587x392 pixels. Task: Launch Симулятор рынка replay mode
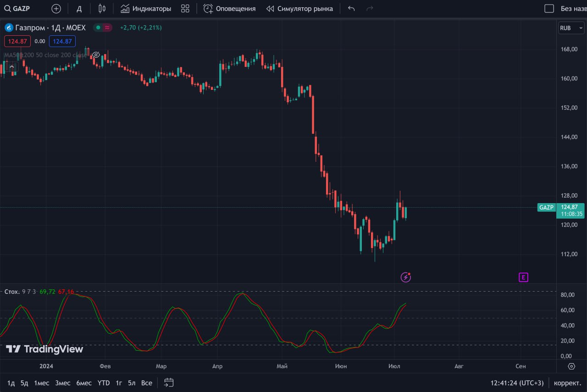[299, 8]
